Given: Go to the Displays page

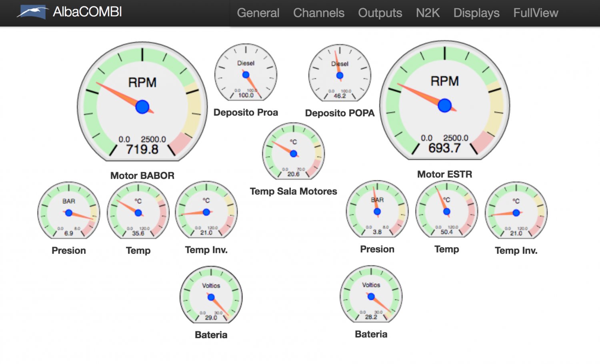Looking at the screenshot, I should pos(476,13).
